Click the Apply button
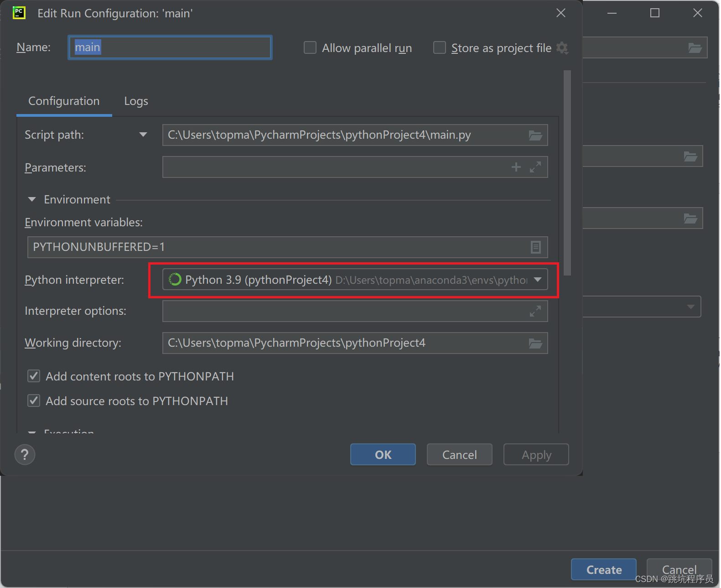This screenshot has width=721, height=588. (x=536, y=454)
